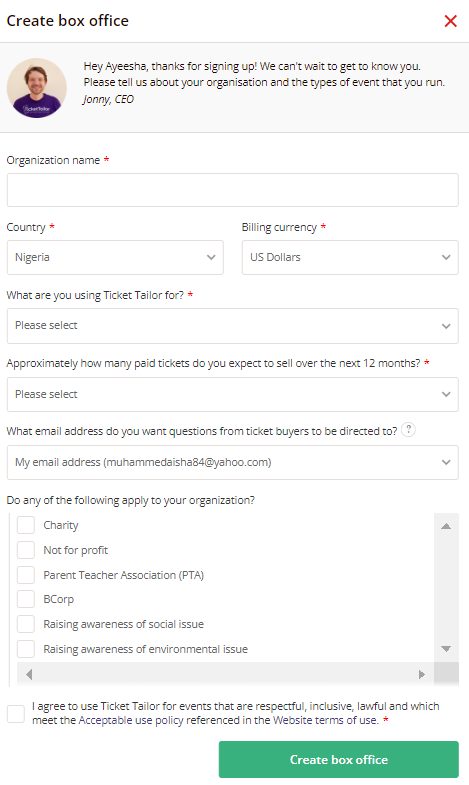Tick Raising awareness of environmental issue

tap(26, 649)
